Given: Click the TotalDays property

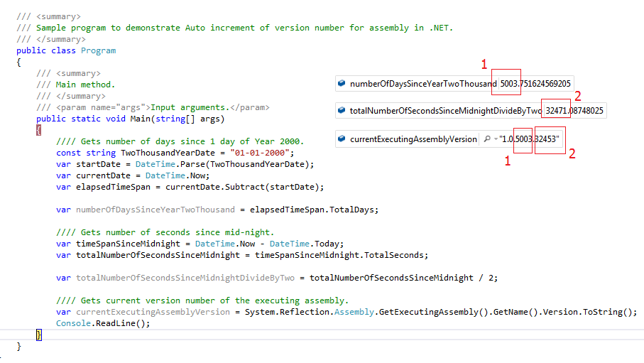Looking at the screenshot, I should pyautogui.click(x=351, y=210).
